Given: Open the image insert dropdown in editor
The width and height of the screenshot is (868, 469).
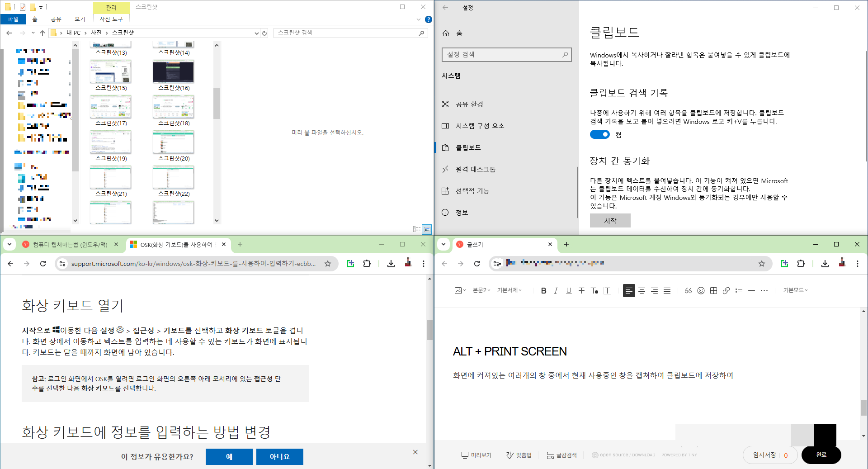Looking at the screenshot, I should tap(460, 290).
